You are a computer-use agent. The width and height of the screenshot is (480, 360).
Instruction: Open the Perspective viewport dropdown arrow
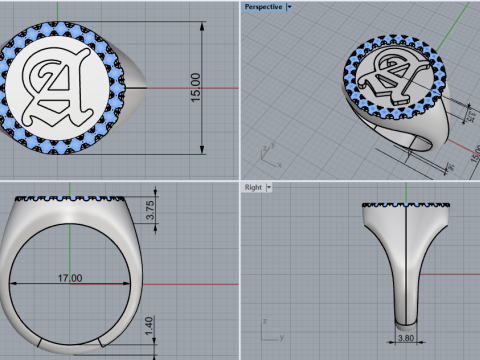coord(289,7)
